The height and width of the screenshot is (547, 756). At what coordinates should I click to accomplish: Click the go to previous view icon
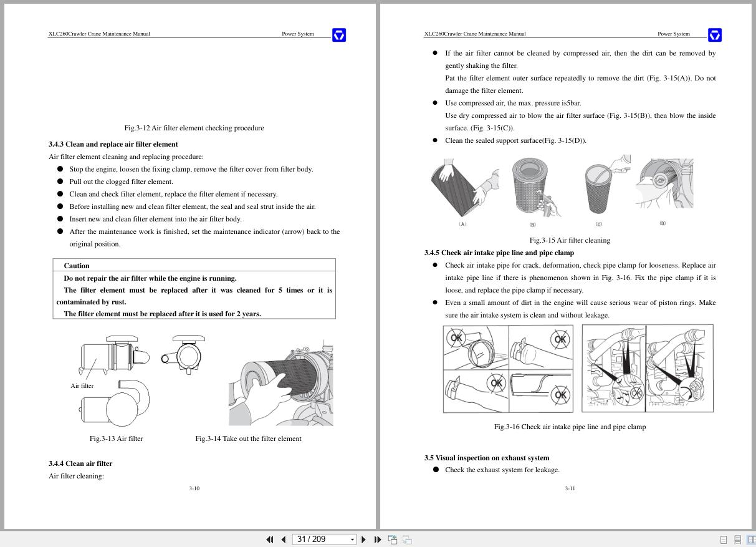[393, 540]
